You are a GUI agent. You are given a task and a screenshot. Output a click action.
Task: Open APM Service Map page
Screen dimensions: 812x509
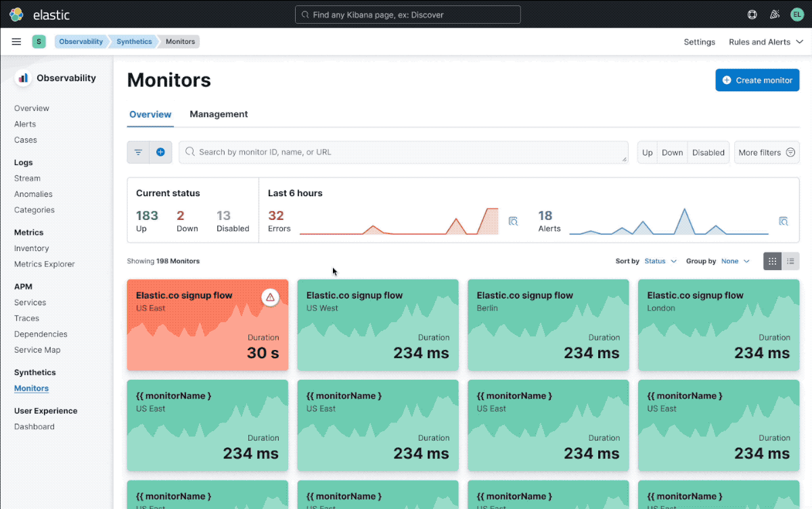(37, 350)
